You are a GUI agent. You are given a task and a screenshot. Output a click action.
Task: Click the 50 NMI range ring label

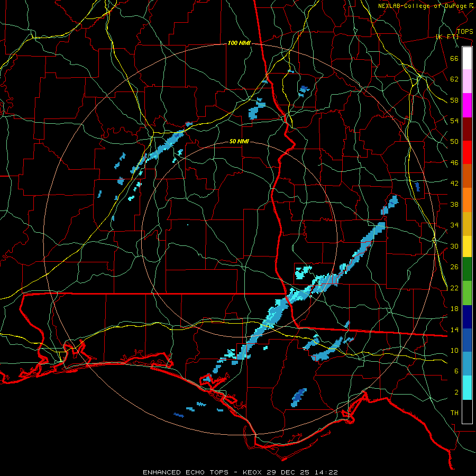click(239, 141)
